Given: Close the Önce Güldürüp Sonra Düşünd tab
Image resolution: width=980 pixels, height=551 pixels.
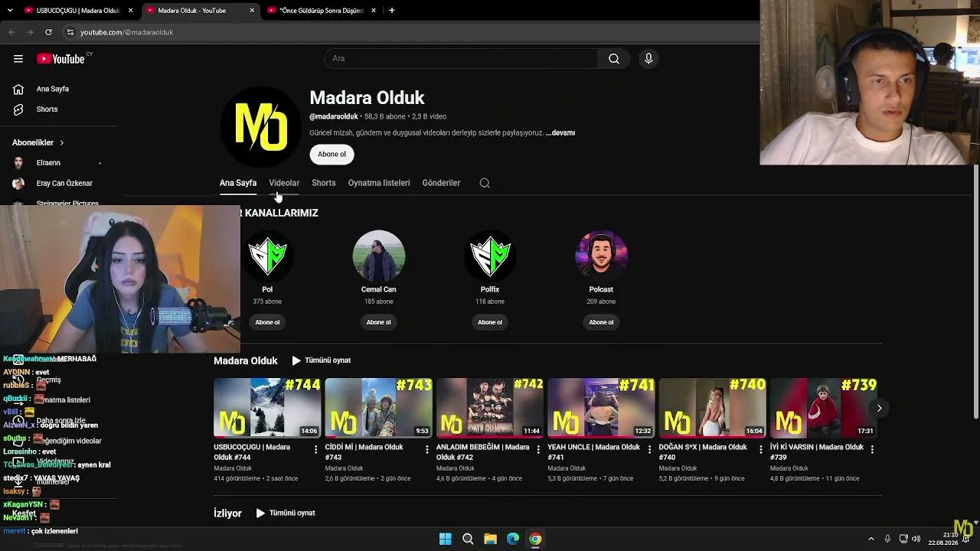Looking at the screenshot, I should pos(374,11).
